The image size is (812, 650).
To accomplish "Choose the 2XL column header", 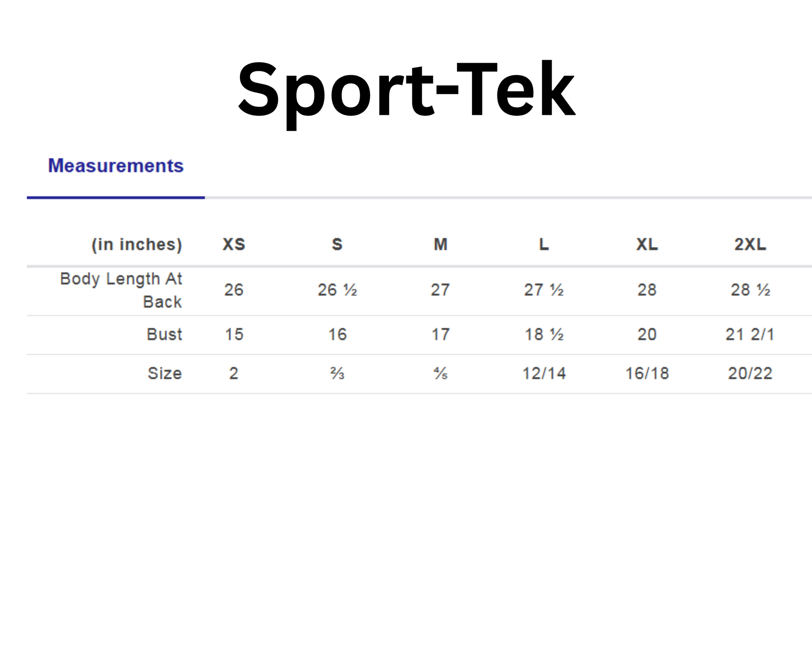I will (x=750, y=245).
